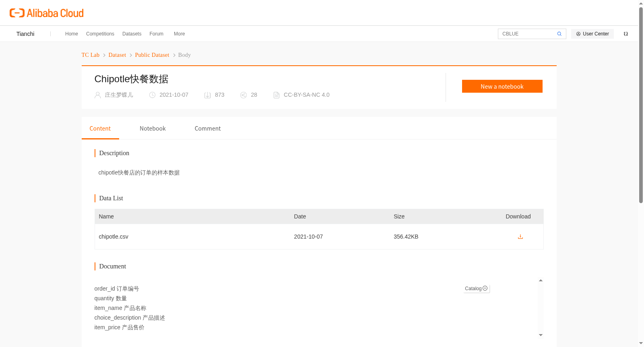This screenshot has height=347, width=644.
Task: Click the item_price 产品售价 line
Action: pos(120,327)
